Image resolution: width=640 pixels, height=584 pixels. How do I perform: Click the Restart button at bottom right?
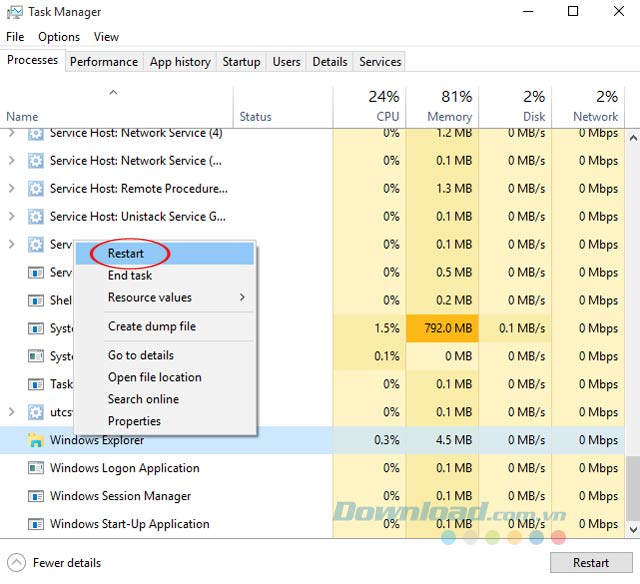591,563
